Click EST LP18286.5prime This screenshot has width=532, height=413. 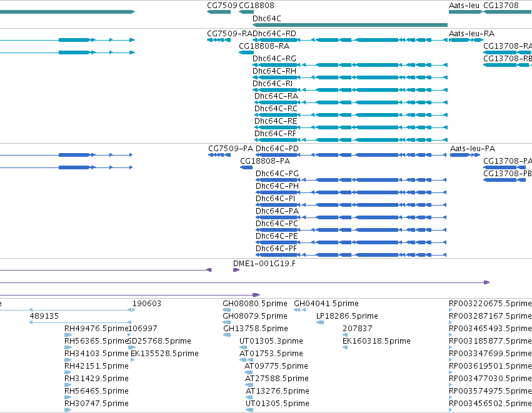coord(347,316)
